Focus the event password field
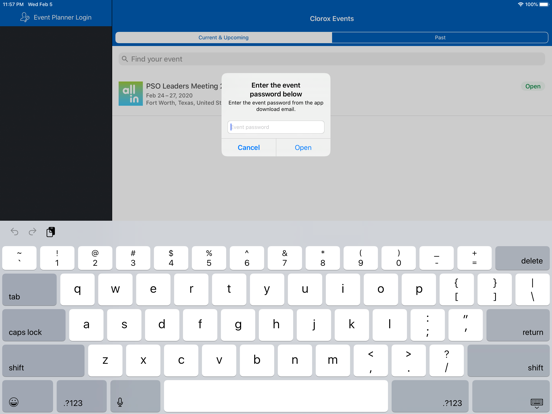 (276, 127)
